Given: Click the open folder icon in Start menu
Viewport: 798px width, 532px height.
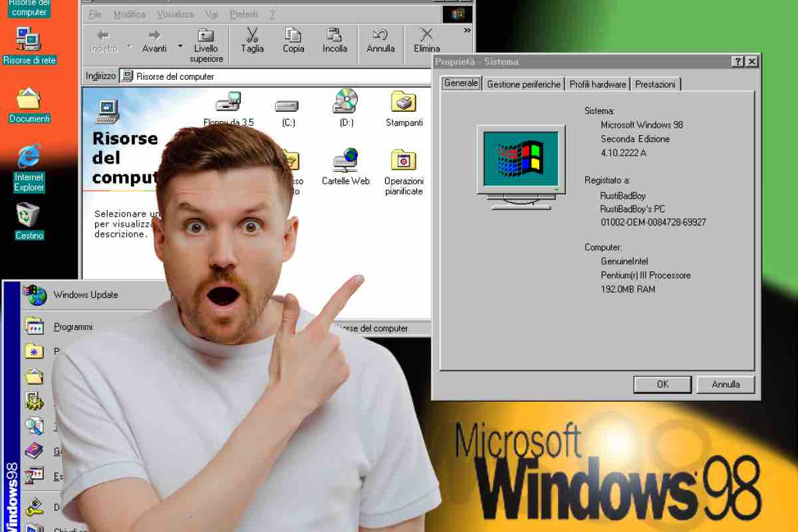Looking at the screenshot, I should (34, 376).
